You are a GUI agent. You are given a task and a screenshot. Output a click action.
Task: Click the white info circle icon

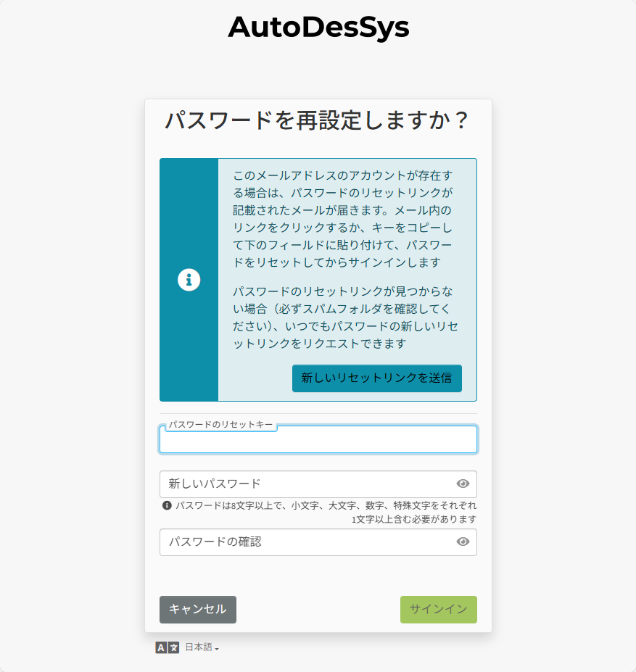(189, 280)
